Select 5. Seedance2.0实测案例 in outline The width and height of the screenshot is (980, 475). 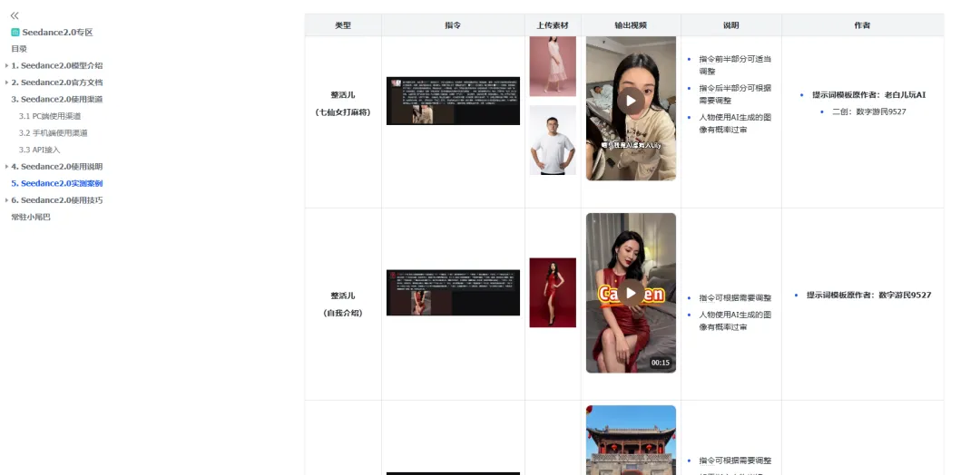click(x=57, y=183)
